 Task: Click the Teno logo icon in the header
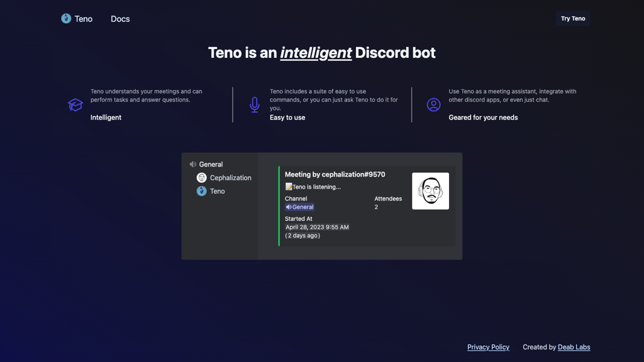tap(67, 19)
